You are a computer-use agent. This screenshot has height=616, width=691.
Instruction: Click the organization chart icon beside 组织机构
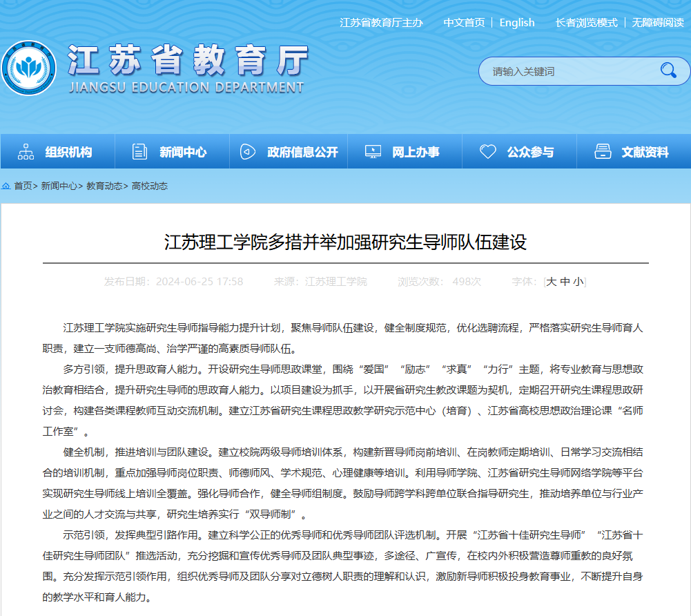point(26,152)
